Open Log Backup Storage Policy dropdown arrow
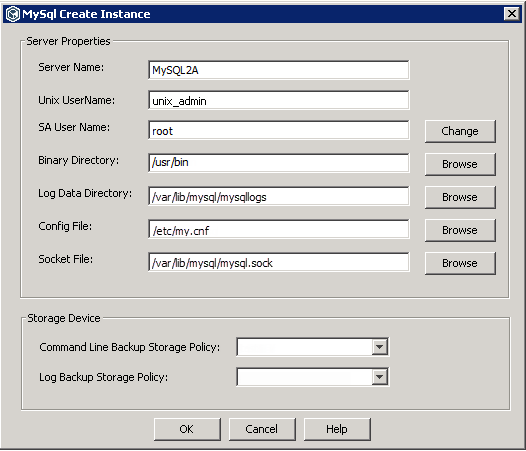This screenshot has width=526, height=451. (379, 377)
